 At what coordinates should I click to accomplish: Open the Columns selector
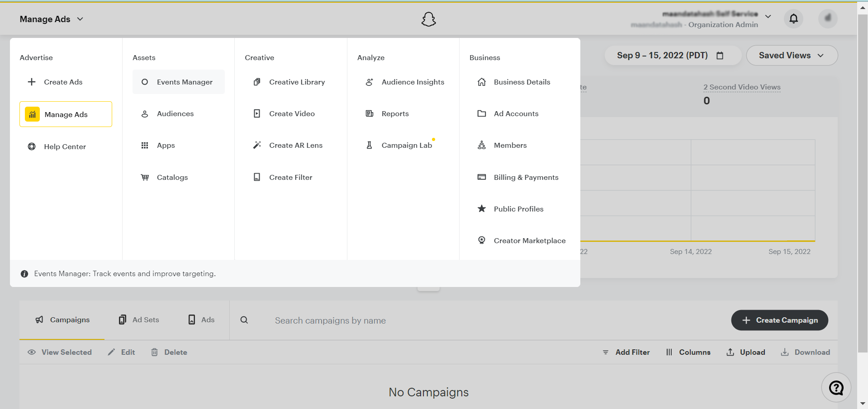[x=688, y=352]
